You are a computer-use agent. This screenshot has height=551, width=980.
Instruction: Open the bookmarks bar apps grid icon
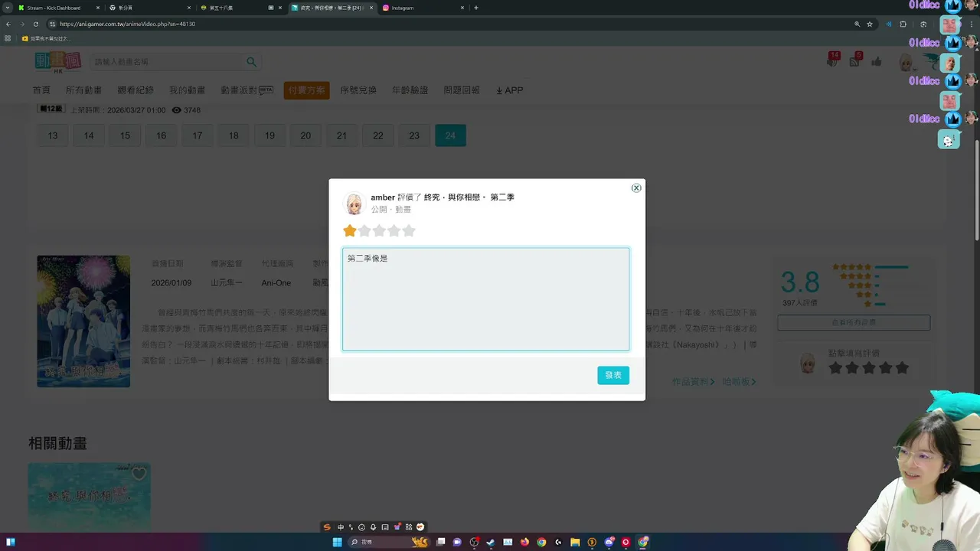click(x=8, y=38)
